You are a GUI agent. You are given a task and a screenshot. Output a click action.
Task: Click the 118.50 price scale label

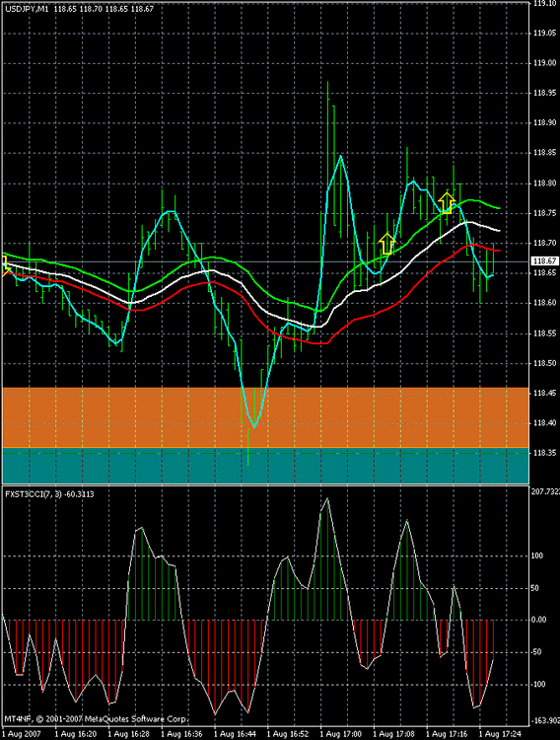pyautogui.click(x=545, y=363)
